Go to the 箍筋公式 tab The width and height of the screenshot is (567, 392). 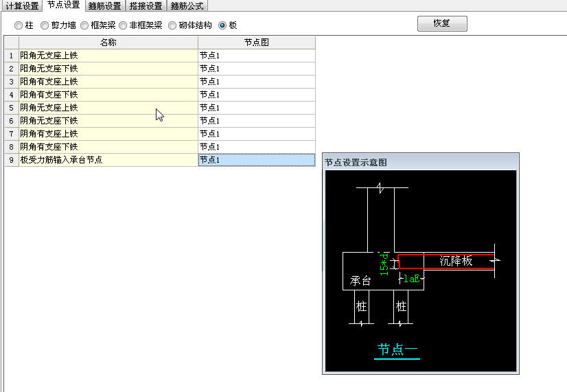click(187, 5)
